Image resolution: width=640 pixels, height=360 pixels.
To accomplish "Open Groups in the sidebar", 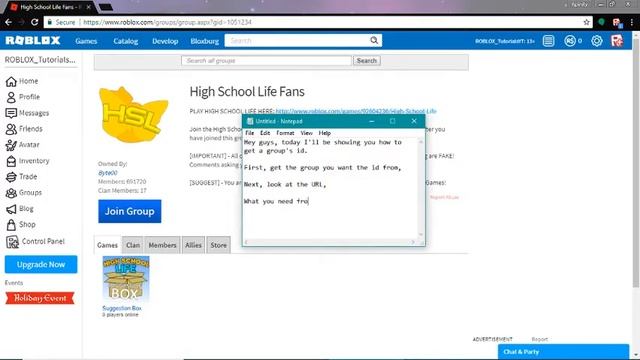I will coord(24,193).
